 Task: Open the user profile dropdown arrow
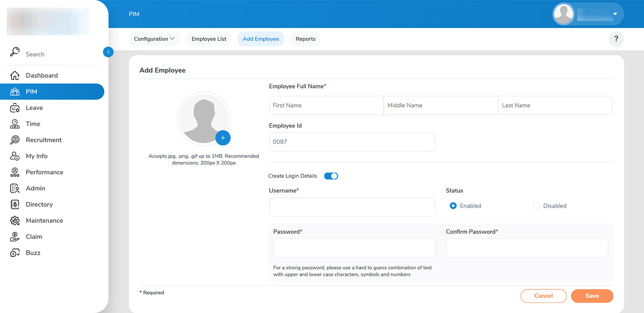click(x=615, y=14)
